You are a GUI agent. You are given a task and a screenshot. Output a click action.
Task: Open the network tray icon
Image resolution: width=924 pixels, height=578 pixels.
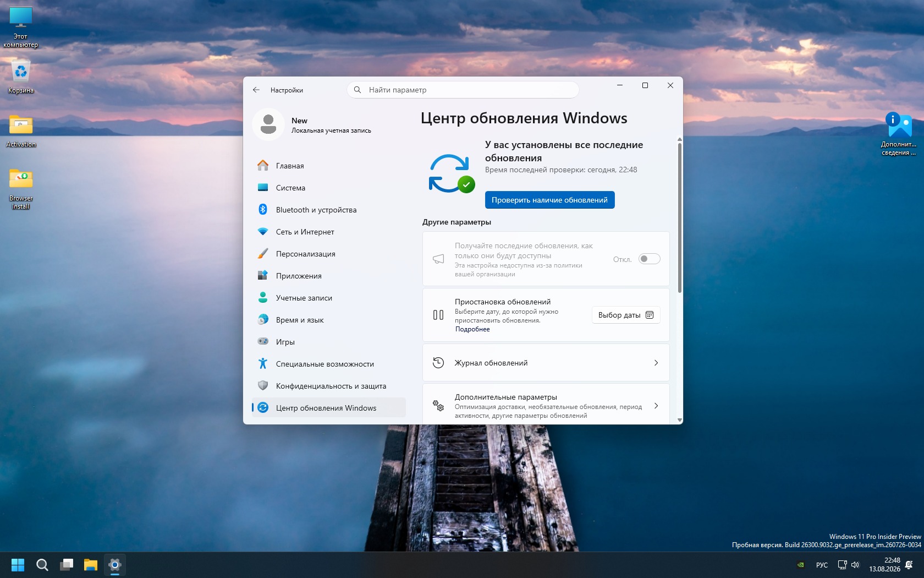tap(842, 565)
